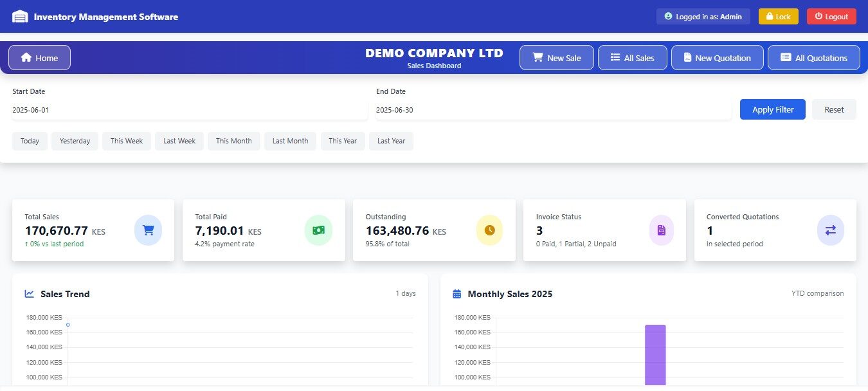This screenshot has width=868, height=391.
Task: Click the clock icon on Outstanding card
Action: (x=489, y=230)
